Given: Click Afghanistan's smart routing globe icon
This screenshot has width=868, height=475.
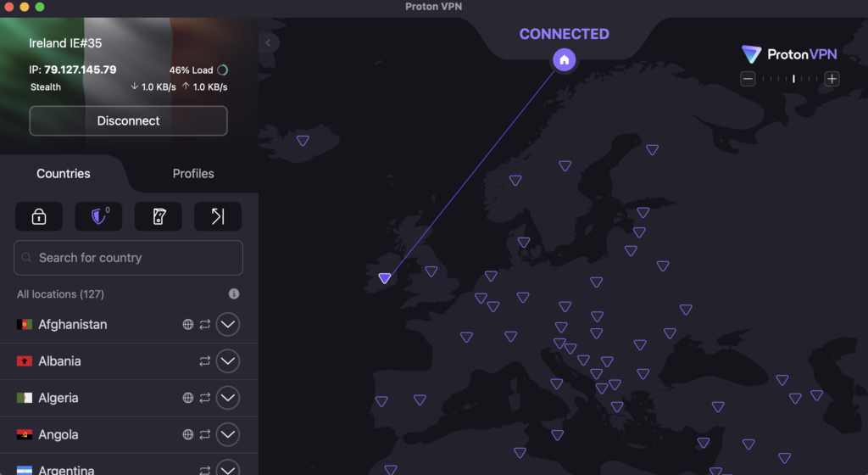Looking at the screenshot, I should [x=188, y=324].
